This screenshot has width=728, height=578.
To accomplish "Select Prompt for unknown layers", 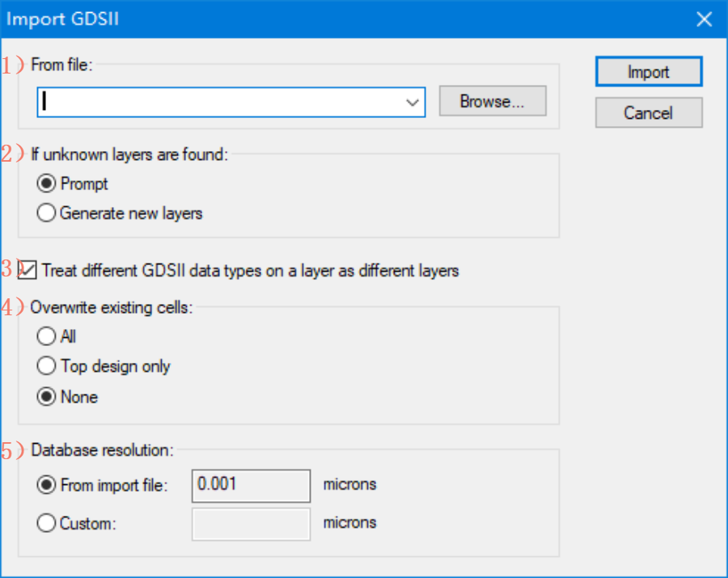I will [47, 184].
